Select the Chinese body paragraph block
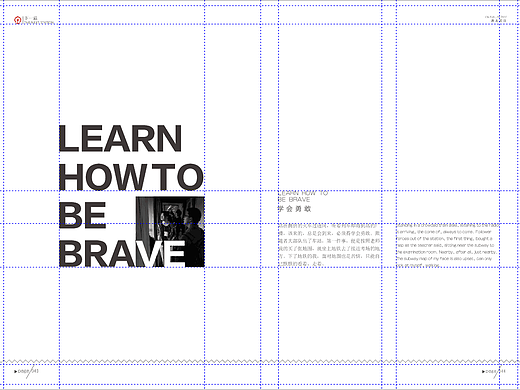The height and width of the screenshot is (390, 520). click(x=329, y=245)
